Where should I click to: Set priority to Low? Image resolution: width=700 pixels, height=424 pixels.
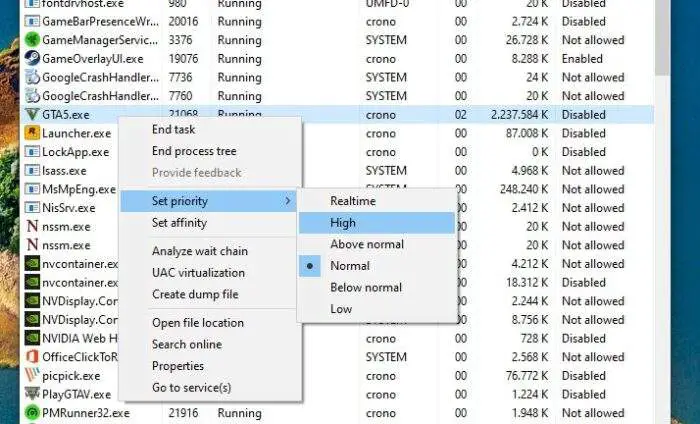341,309
